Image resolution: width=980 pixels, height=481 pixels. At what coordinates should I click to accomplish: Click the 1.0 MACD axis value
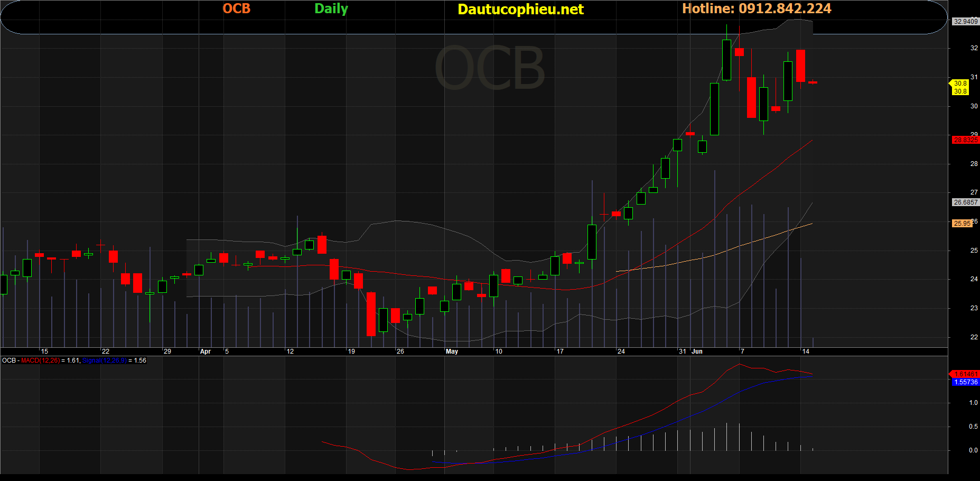[x=973, y=403]
